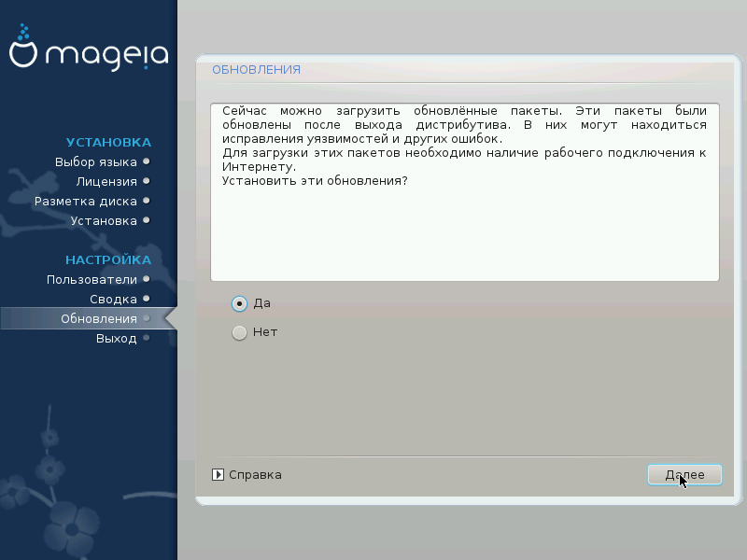This screenshot has height=560, width=747.
Task: Click the bullet next to Выход
Action: (x=147, y=338)
